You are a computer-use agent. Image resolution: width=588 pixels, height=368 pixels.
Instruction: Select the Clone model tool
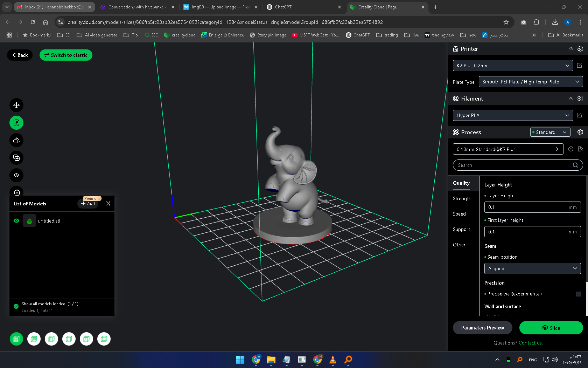coord(16,158)
